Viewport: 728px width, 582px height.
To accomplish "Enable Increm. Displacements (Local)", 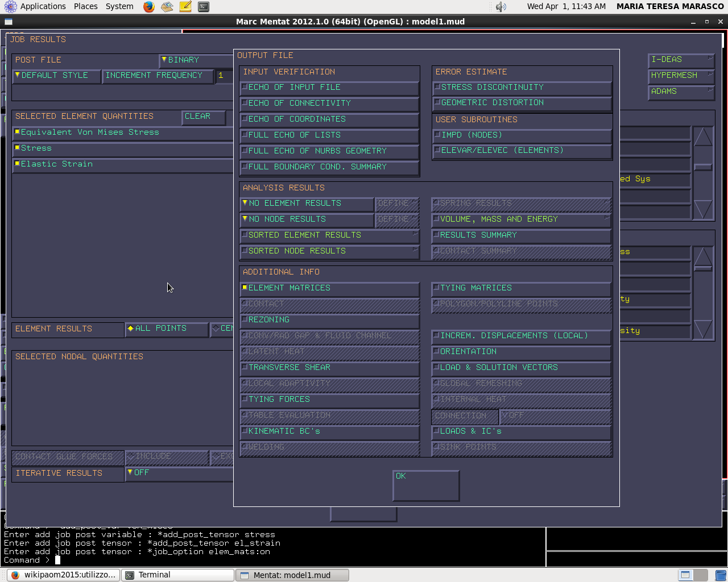I will click(522, 336).
